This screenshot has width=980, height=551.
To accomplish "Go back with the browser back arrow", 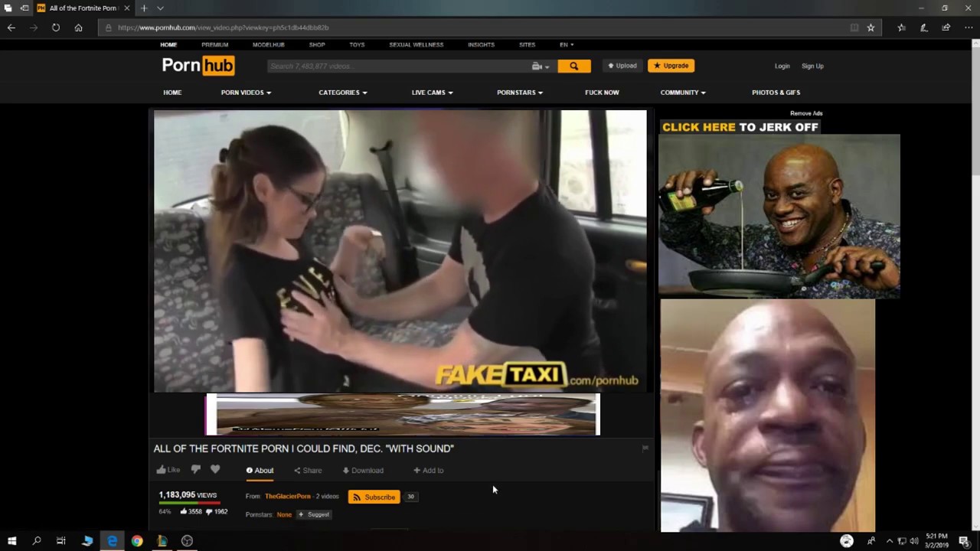I will pyautogui.click(x=11, y=28).
